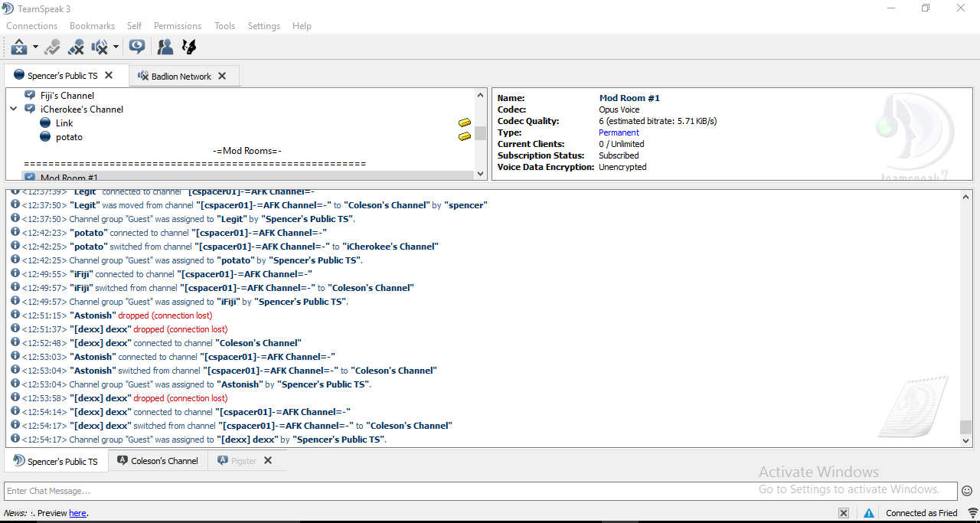The width and height of the screenshot is (980, 523).
Task: Open the Permissions menu
Action: (178, 26)
